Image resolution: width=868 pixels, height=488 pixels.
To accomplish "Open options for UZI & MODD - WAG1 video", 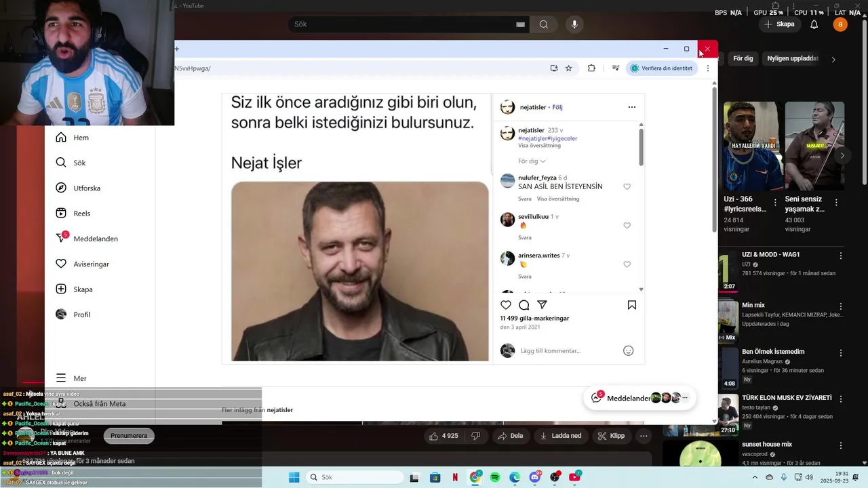I will click(x=841, y=256).
